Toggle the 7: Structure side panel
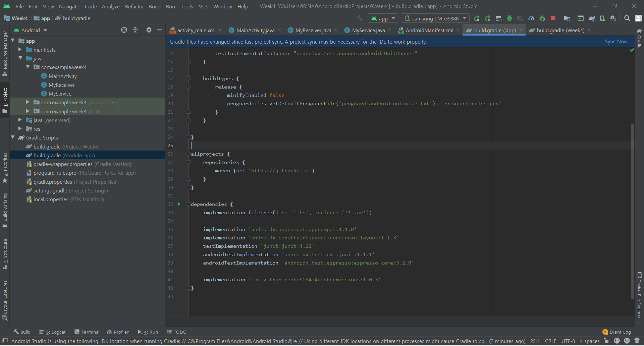Image resolution: width=644 pixels, height=346 pixels. (x=5, y=254)
